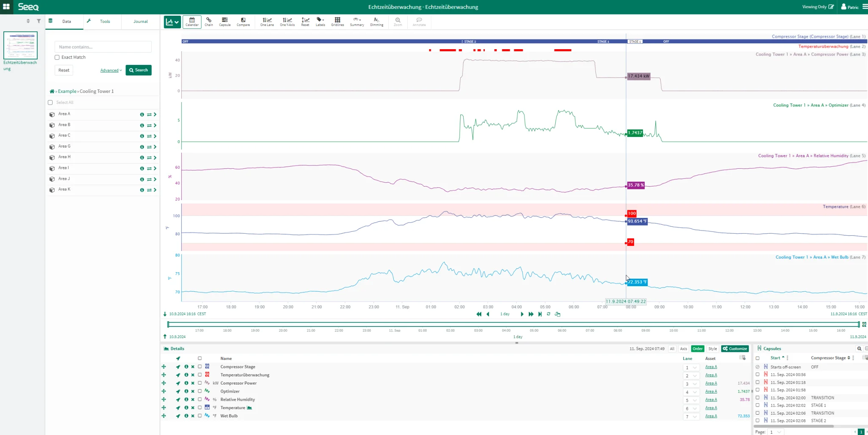Expand Area K in asset tree
Image resolution: width=868 pixels, height=435 pixels.
click(x=155, y=190)
